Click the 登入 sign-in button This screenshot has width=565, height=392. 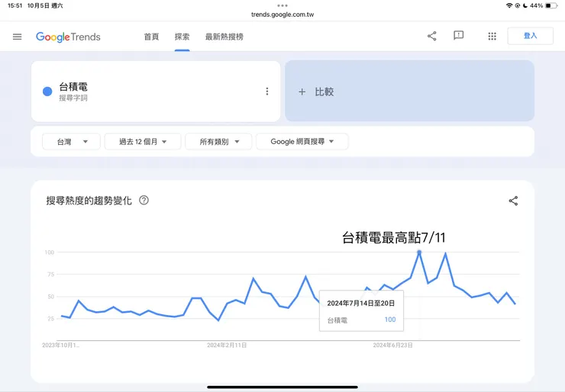[x=530, y=36]
